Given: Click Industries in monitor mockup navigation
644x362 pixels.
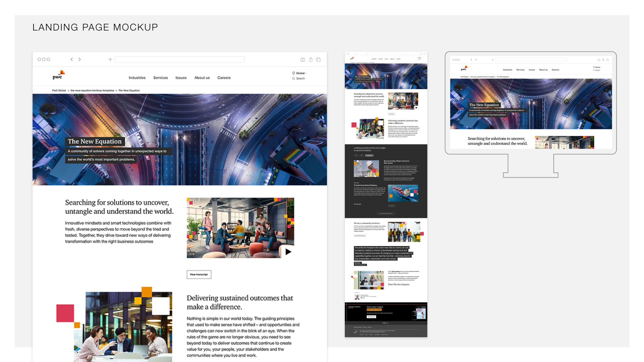Looking at the screenshot, I should tap(507, 70).
